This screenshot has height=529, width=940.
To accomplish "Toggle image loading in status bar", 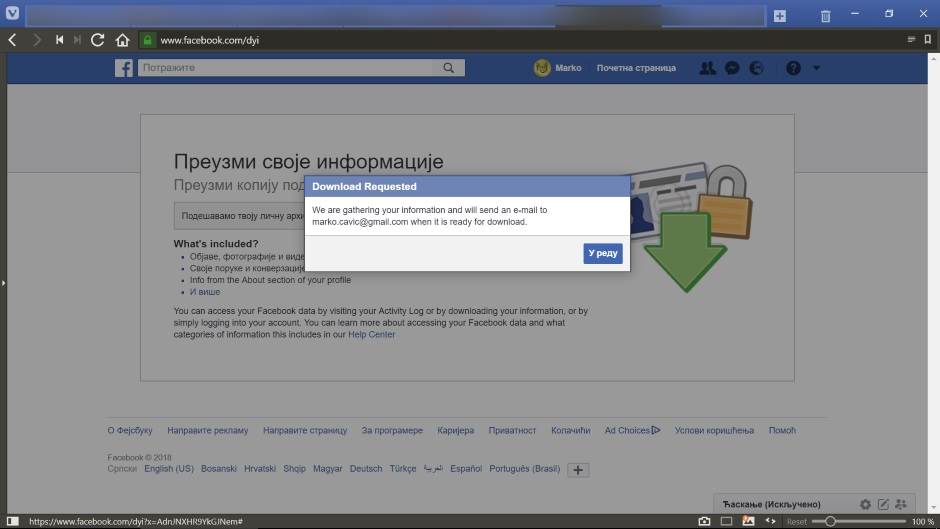I will pyautogui.click(x=748, y=521).
